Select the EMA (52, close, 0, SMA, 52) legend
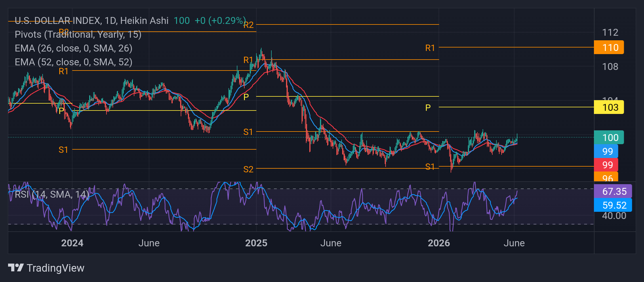 [73, 62]
